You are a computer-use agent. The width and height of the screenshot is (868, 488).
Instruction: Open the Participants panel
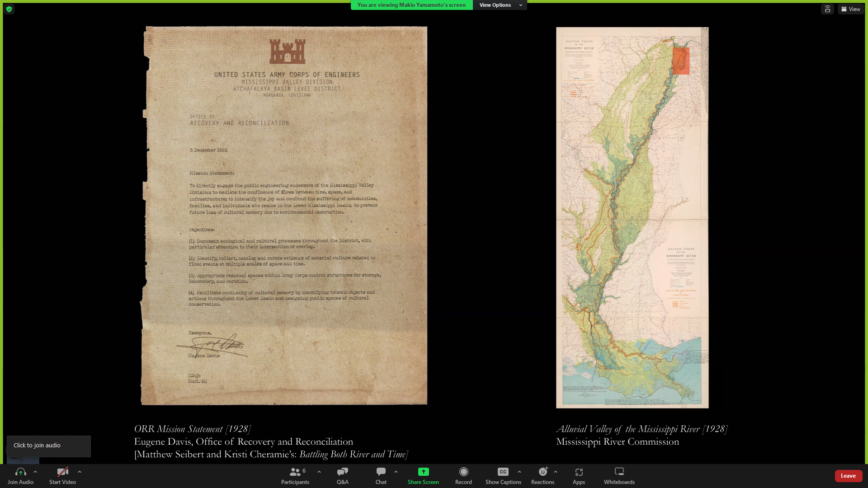[x=295, y=476]
